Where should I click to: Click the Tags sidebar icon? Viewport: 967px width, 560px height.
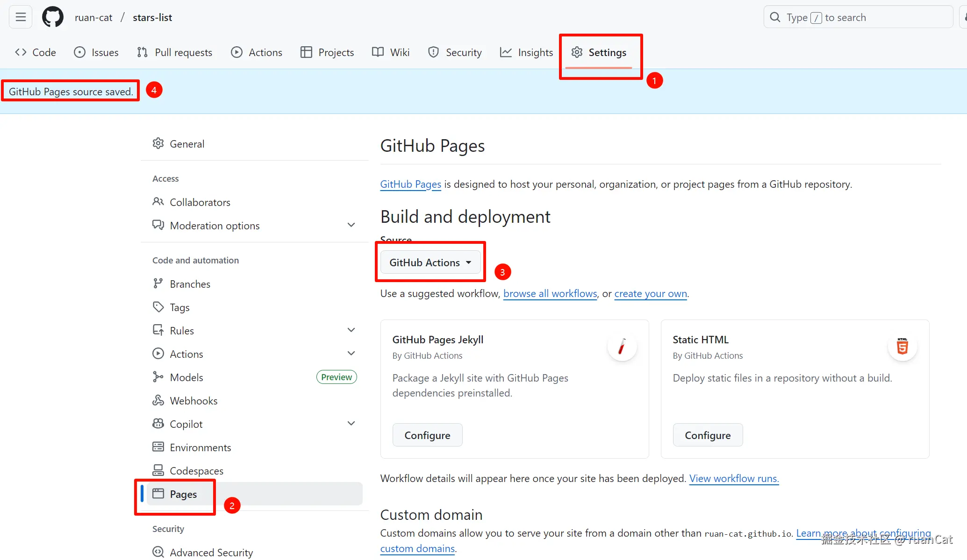coord(158,307)
